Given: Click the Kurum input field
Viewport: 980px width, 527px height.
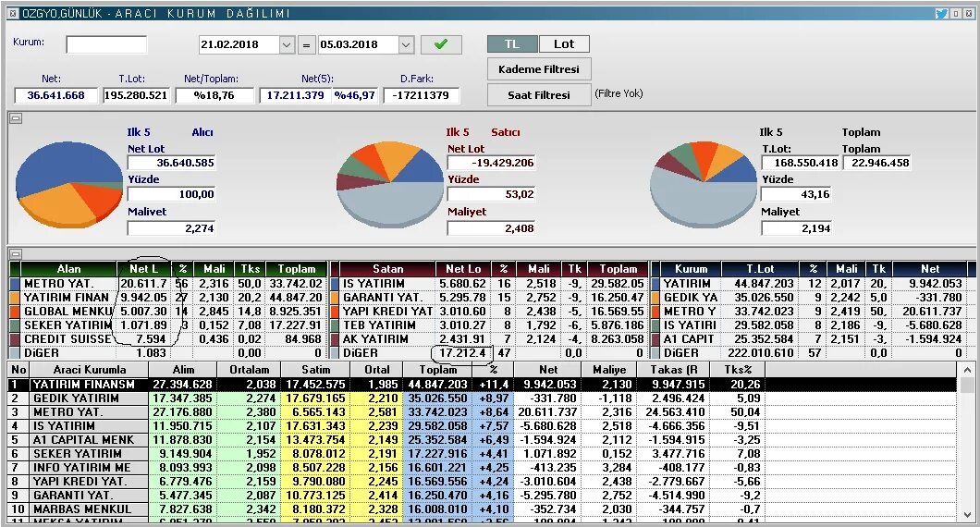Looking at the screenshot, I should coord(106,45).
